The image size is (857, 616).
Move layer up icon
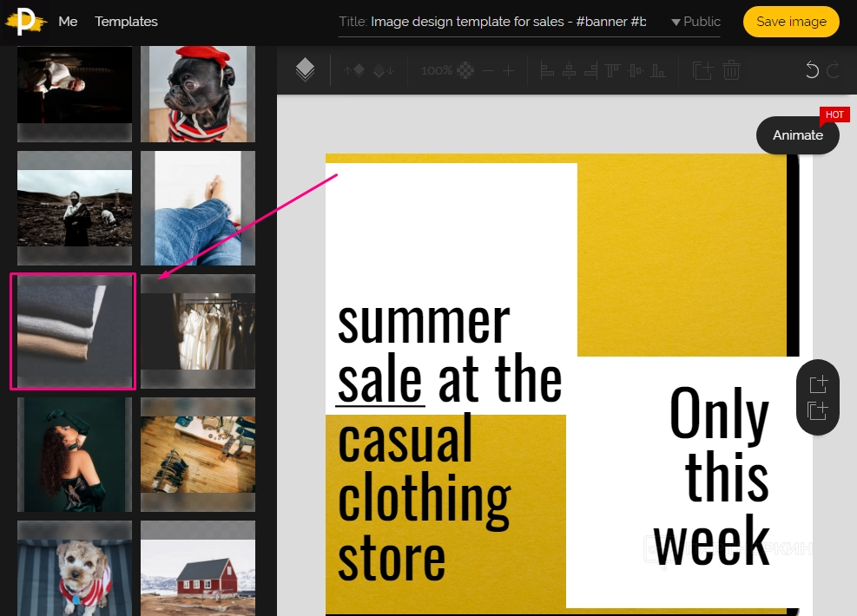354,70
